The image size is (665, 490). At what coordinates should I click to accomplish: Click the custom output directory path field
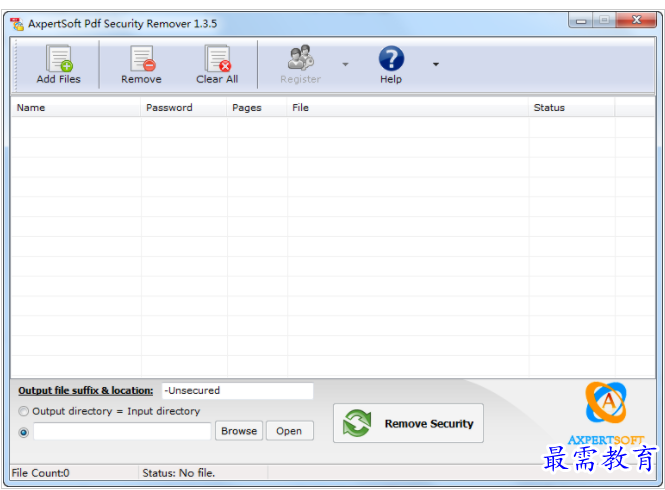[122, 431]
